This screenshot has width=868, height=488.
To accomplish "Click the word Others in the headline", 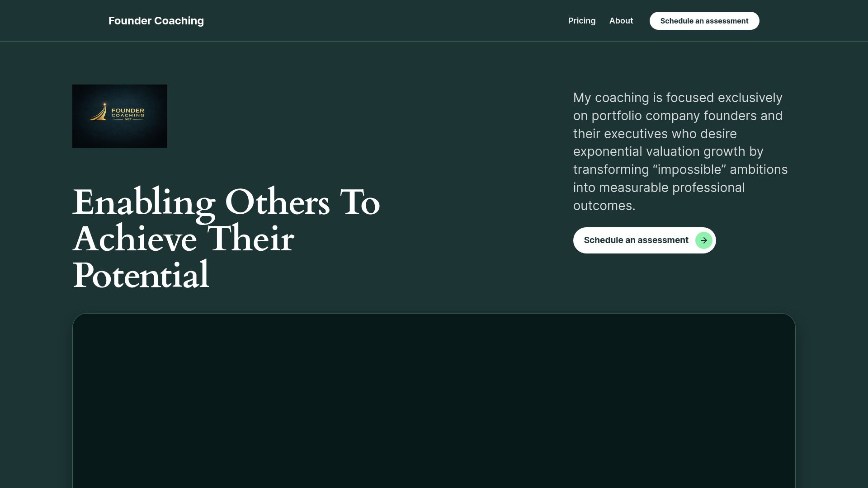I will click(277, 203).
